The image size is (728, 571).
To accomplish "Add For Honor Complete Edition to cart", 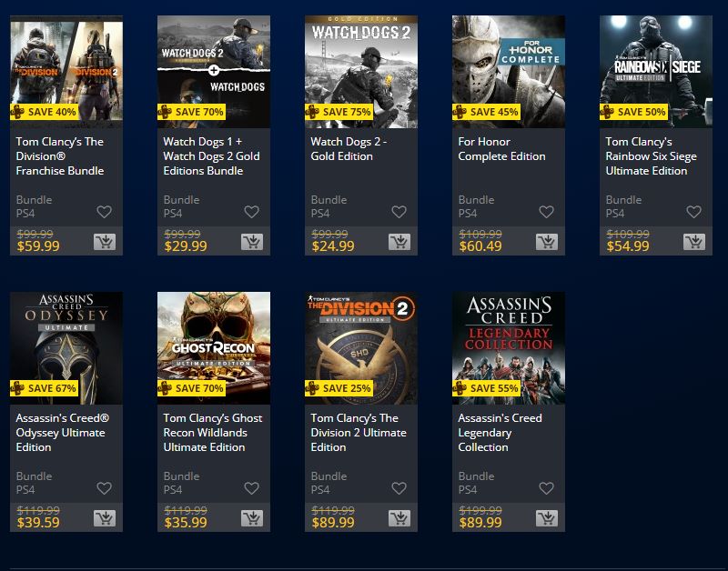I will coord(547,242).
